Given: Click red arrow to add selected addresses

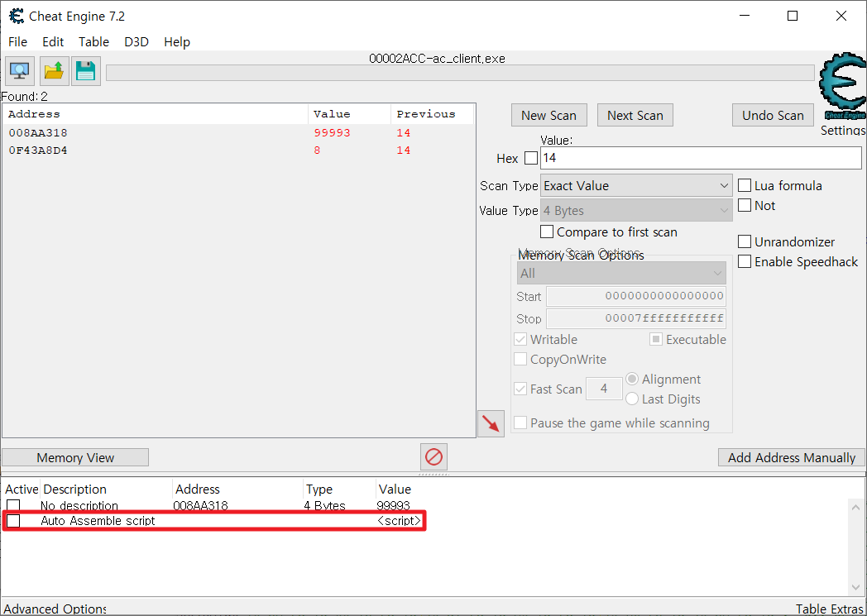Looking at the screenshot, I should (x=491, y=423).
